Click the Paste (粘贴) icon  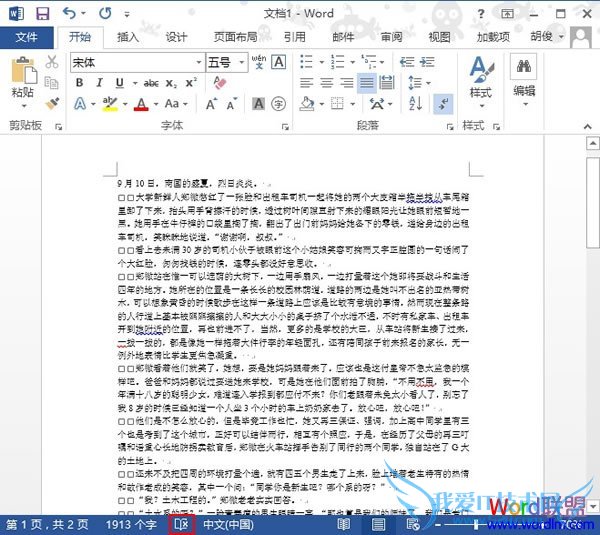pos(22,76)
